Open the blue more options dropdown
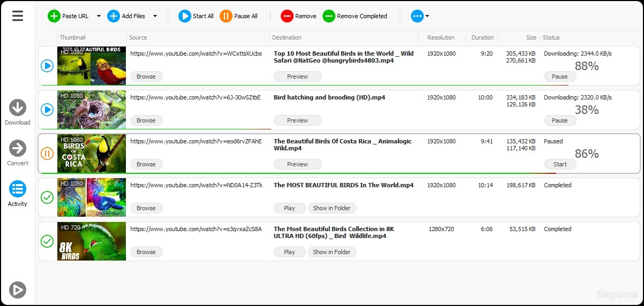The width and height of the screenshot is (644, 306). tap(420, 16)
